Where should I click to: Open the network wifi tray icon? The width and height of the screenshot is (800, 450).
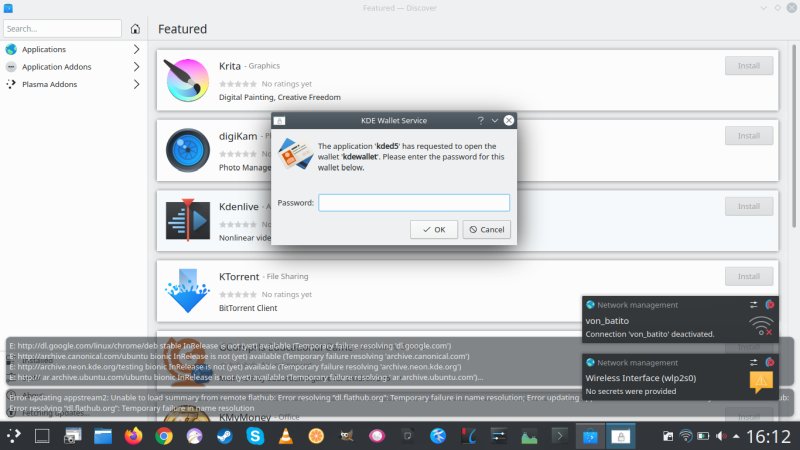[x=686, y=436]
